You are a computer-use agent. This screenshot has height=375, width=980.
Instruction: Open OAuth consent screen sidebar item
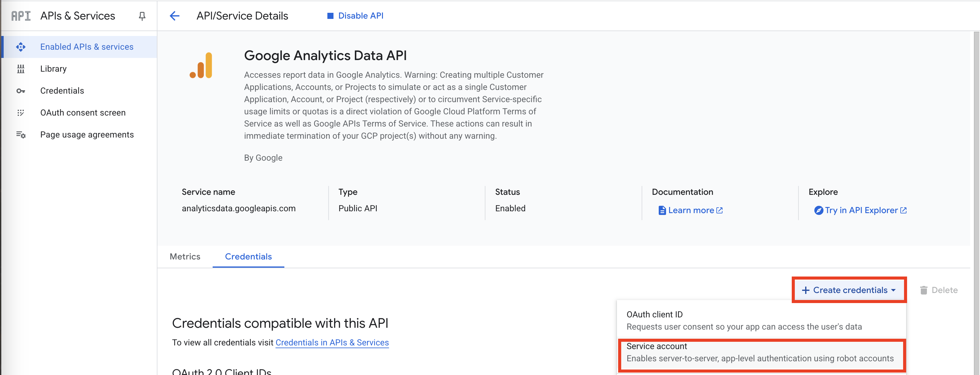coord(80,113)
